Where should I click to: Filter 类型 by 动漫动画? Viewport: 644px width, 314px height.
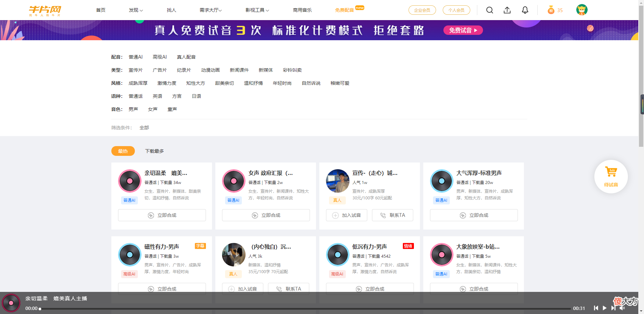click(x=210, y=70)
